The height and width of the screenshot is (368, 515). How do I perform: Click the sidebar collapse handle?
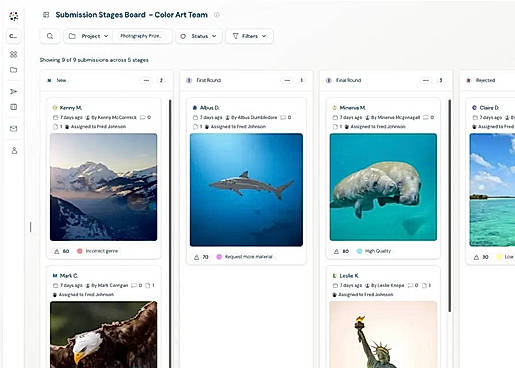[x=31, y=227]
